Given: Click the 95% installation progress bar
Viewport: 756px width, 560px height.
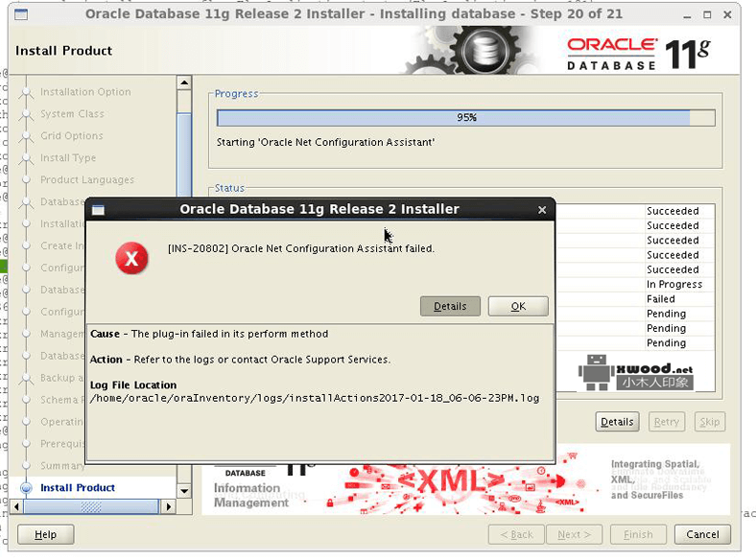Looking at the screenshot, I should 465,118.
